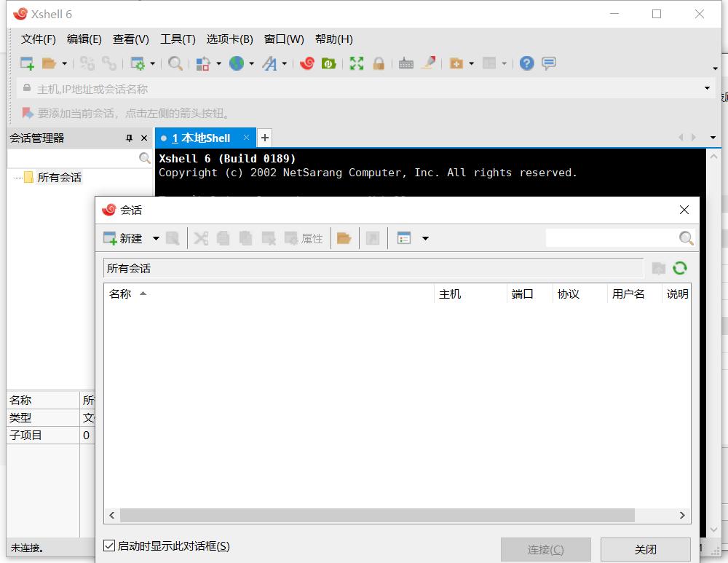728x563 pixels.
Task: Click the 关闭 button in dialog
Action: [645, 550]
